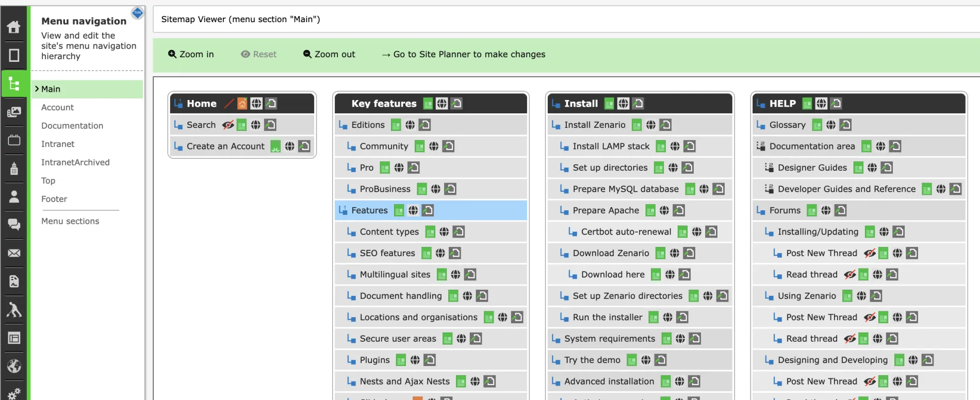Open the Menu sections link
This screenshot has width=980, height=400.
(x=70, y=221)
